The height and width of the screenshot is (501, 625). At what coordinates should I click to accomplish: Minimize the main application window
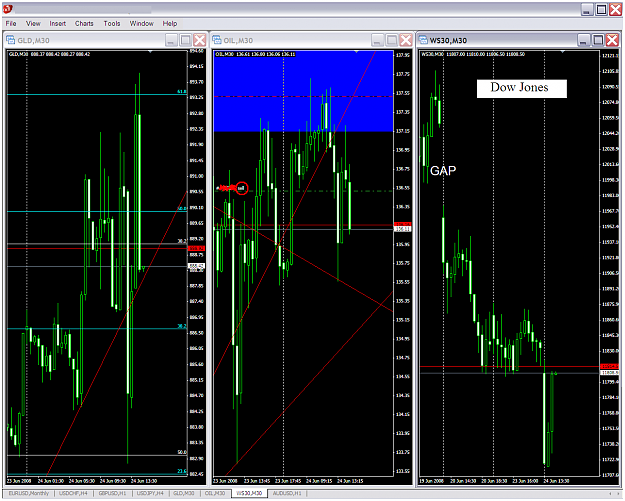[x=587, y=10]
